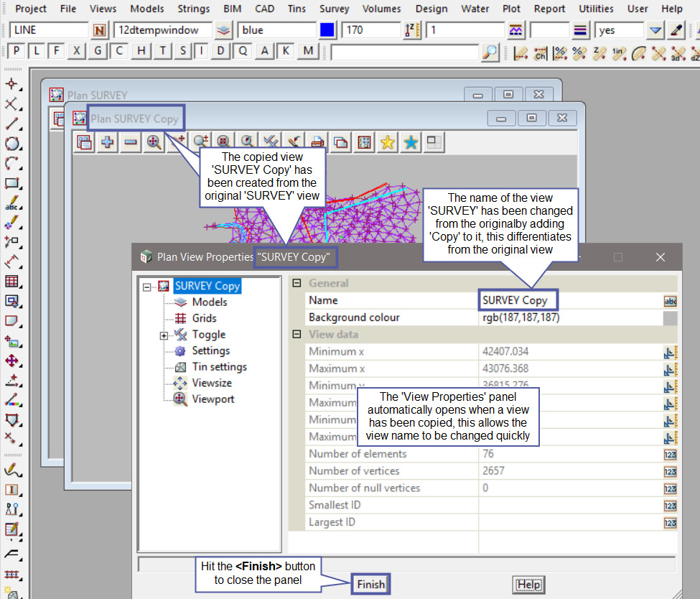
Task: Toggle the 'G' snap button
Action: (98, 52)
